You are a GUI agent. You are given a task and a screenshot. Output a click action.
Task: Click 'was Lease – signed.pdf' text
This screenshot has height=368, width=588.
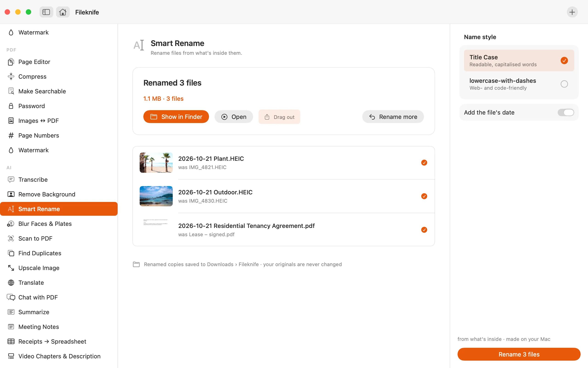click(x=206, y=234)
